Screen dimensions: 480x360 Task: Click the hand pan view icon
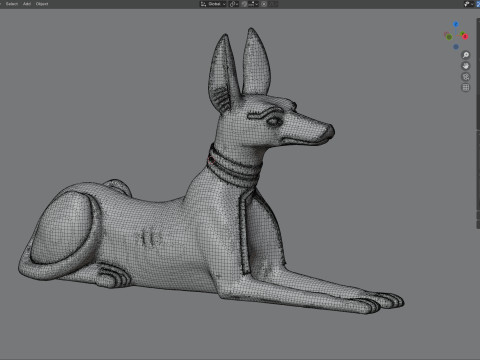(466, 66)
